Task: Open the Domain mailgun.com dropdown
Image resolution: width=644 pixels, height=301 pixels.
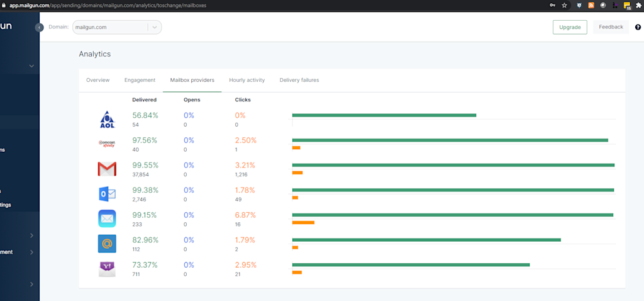Action: (x=117, y=27)
